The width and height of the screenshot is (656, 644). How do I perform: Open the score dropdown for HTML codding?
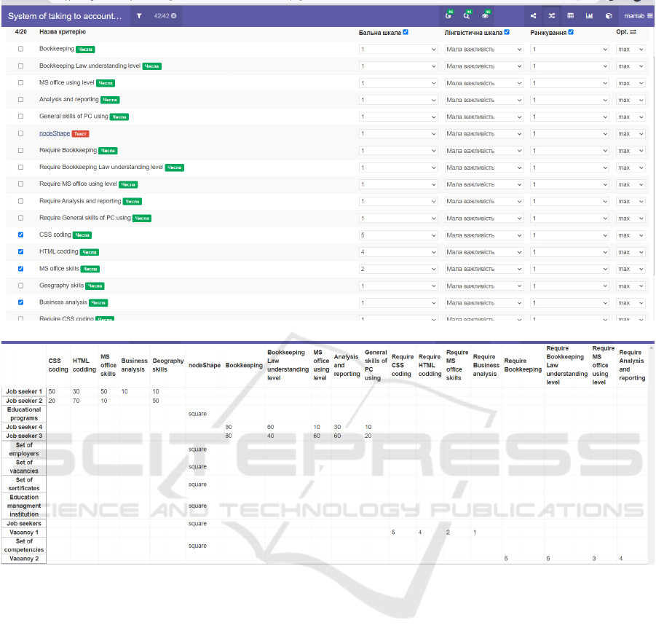398,252
